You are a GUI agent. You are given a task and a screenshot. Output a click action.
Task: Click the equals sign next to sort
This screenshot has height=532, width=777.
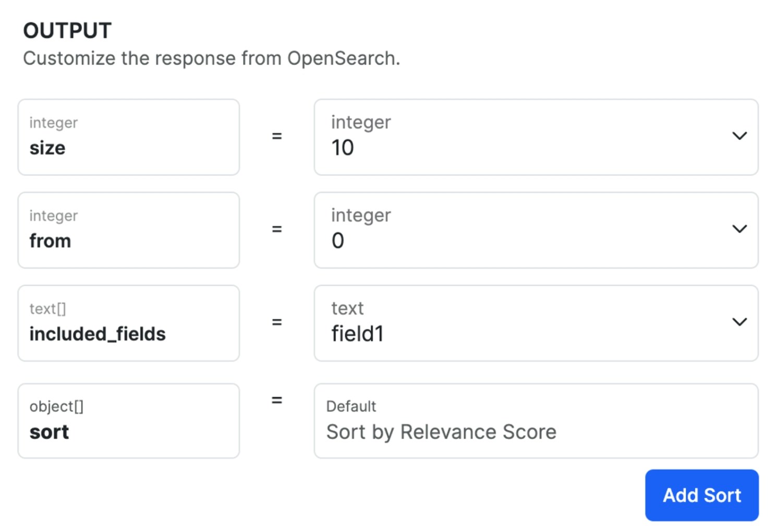[276, 400]
